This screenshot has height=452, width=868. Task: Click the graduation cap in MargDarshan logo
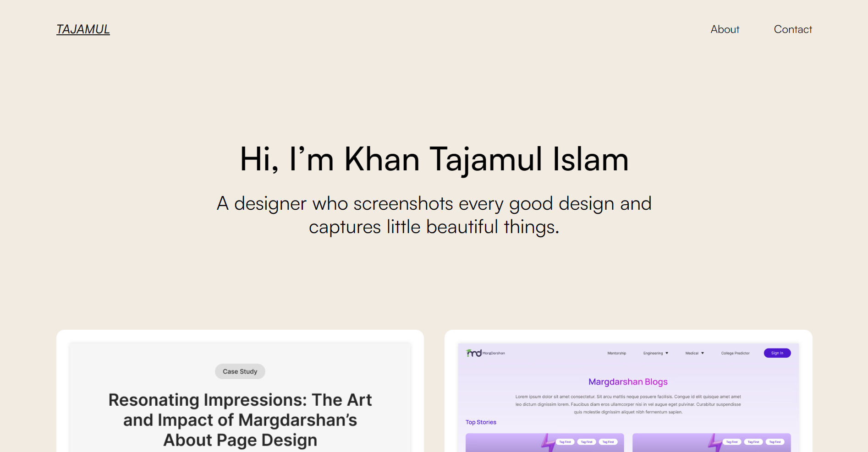point(469,350)
